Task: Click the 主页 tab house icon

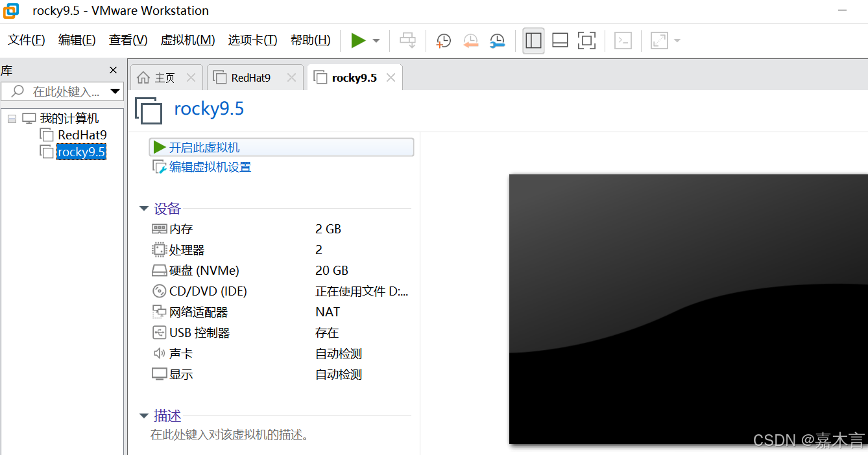Action: [143, 78]
